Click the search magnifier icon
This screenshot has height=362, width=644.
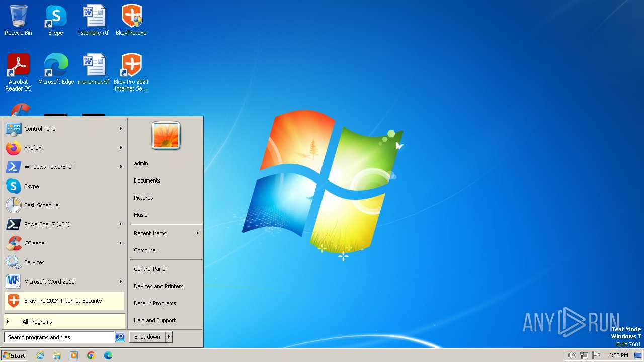120,337
